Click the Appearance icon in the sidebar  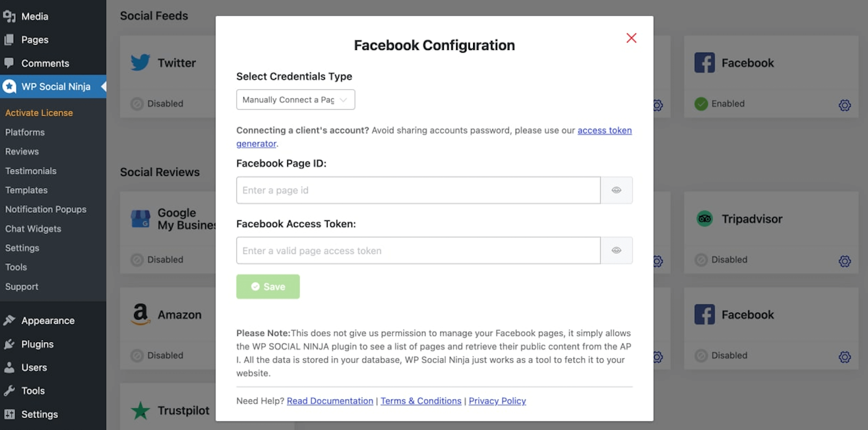point(9,320)
